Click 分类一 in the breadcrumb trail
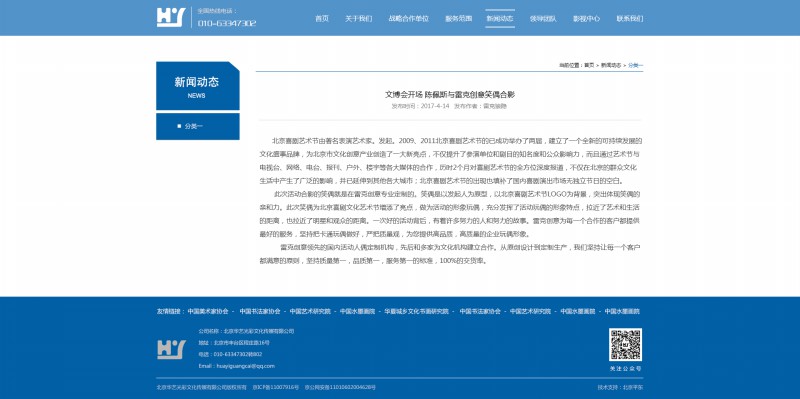The height and width of the screenshot is (399, 800). click(635, 65)
